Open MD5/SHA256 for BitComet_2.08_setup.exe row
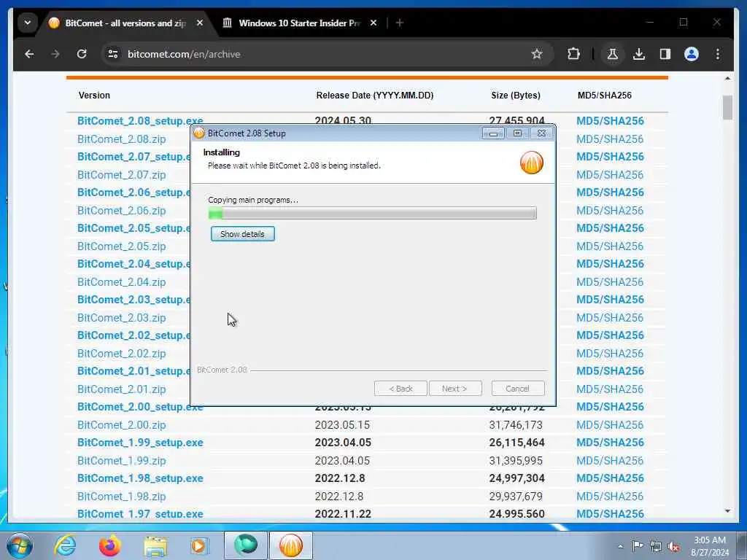This screenshot has width=747, height=560. click(x=611, y=121)
